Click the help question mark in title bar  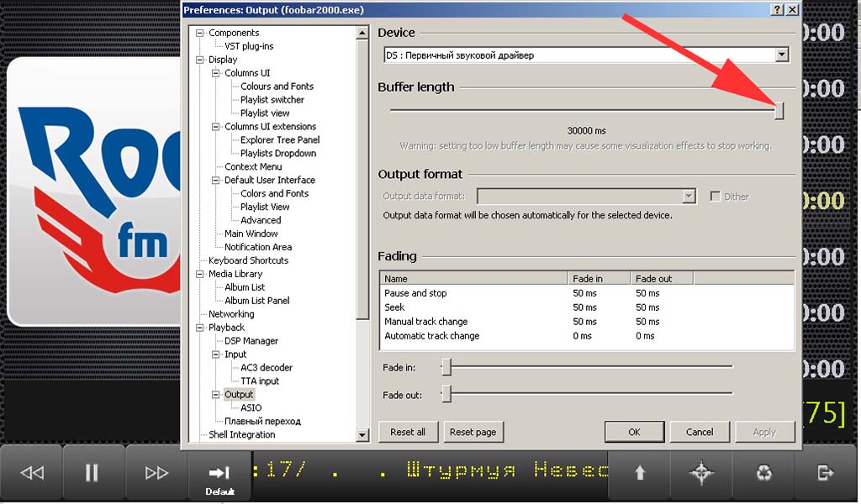(x=776, y=9)
